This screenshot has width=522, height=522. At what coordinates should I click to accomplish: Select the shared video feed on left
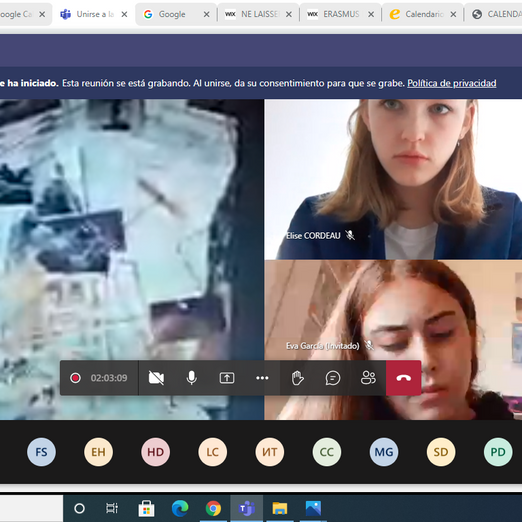tap(132, 259)
